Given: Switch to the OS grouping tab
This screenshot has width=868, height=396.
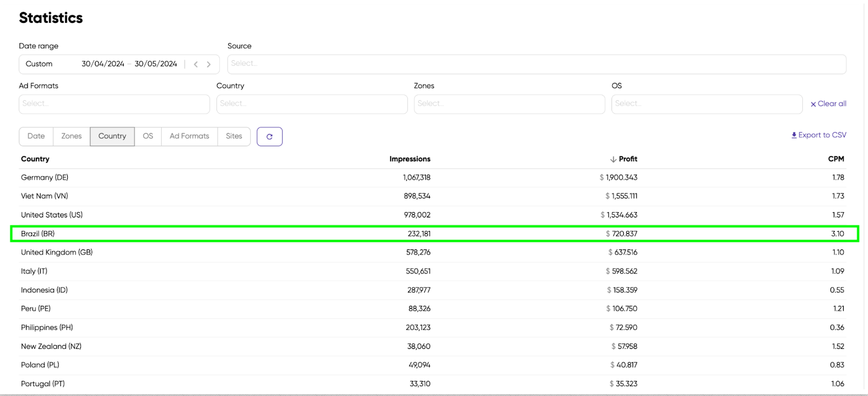Looking at the screenshot, I should [148, 136].
